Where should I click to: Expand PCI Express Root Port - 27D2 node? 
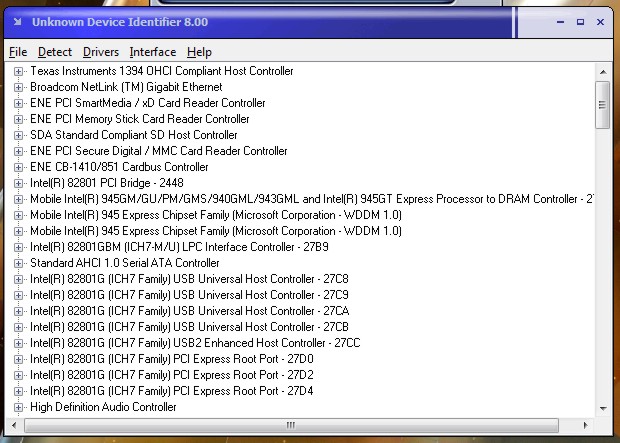[x=18, y=375]
